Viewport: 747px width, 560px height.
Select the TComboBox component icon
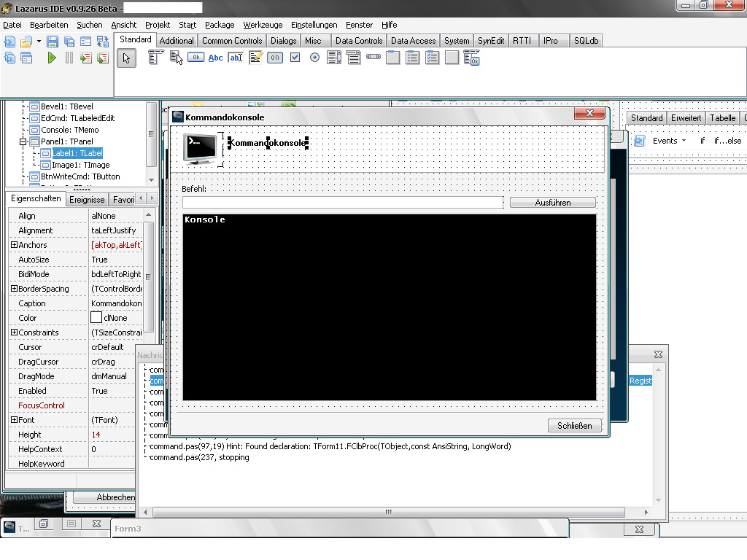point(354,58)
